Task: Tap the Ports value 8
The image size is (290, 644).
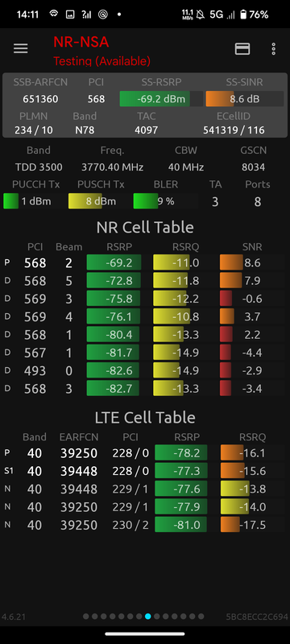Action: click(x=258, y=202)
